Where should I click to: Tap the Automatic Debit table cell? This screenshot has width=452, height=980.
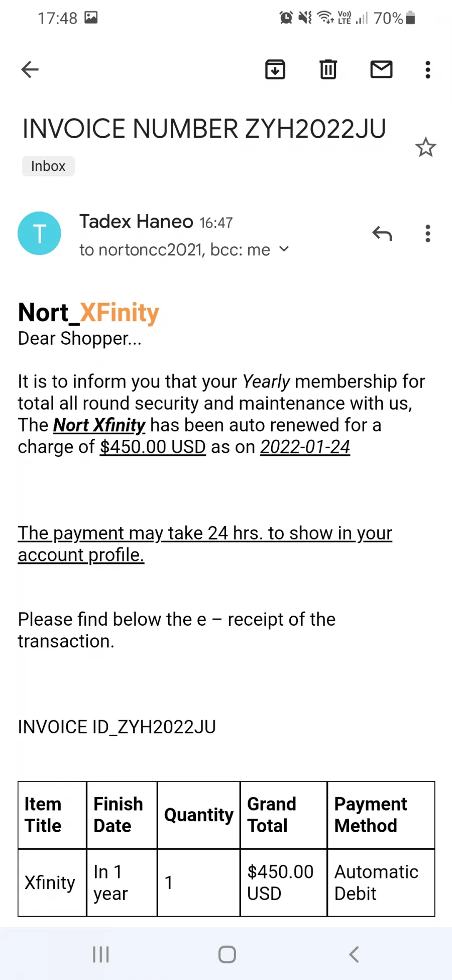coord(381,883)
